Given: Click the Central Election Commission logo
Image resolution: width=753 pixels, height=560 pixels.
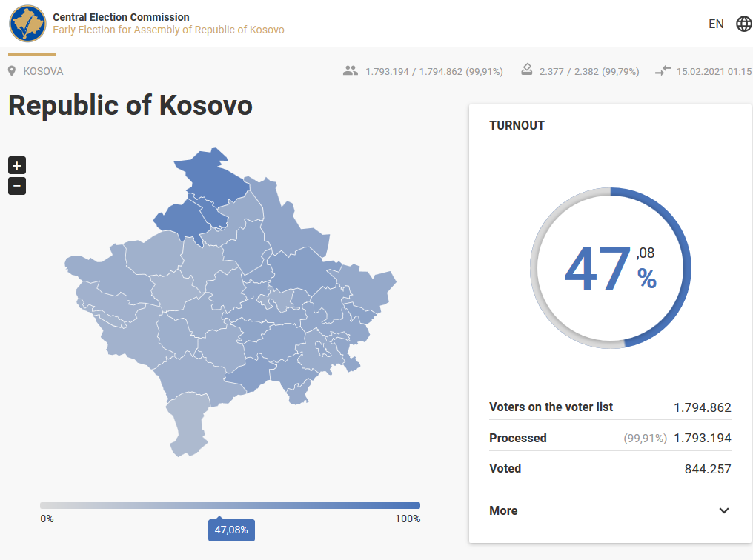Looking at the screenshot, I should [x=27, y=24].
